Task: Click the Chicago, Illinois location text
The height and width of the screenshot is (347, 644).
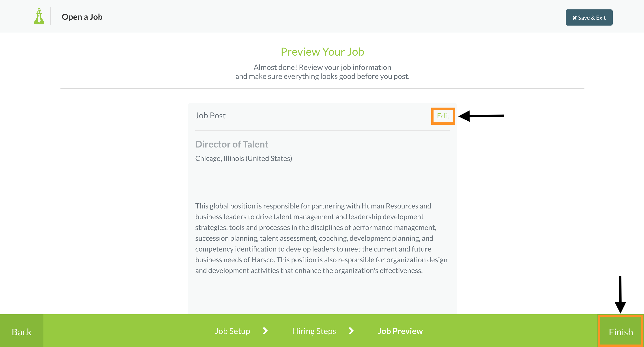Action: click(243, 158)
